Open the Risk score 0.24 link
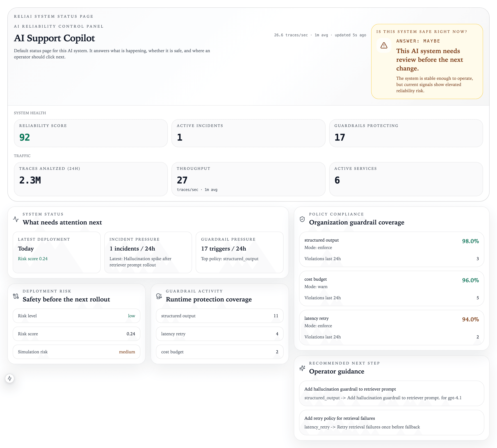 [x=33, y=259]
